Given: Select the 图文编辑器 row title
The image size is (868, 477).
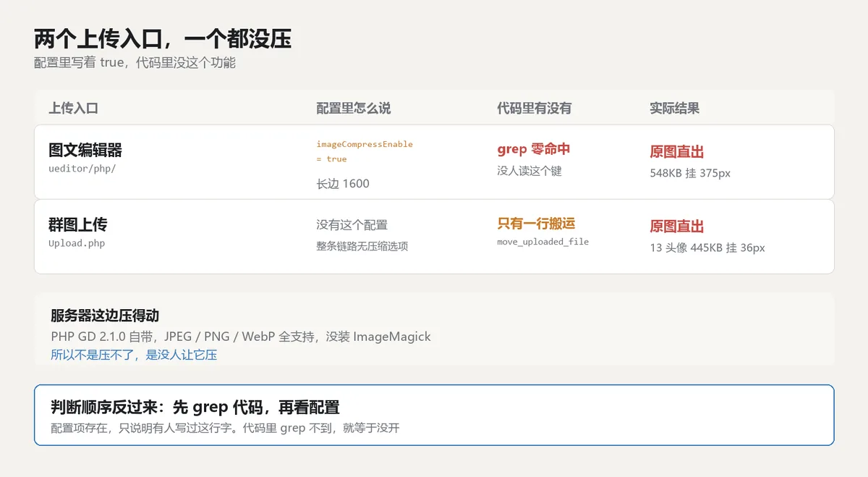Looking at the screenshot, I should [x=85, y=151].
